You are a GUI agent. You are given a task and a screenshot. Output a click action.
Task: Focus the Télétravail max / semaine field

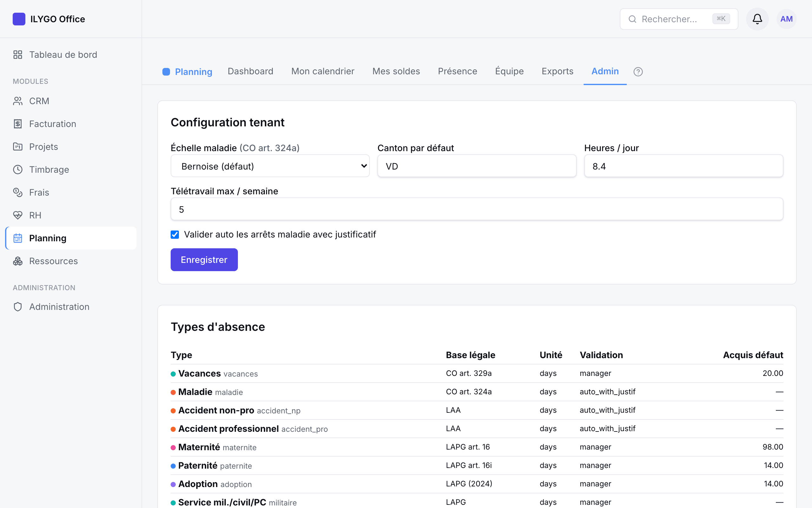pyautogui.click(x=477, y=209)
